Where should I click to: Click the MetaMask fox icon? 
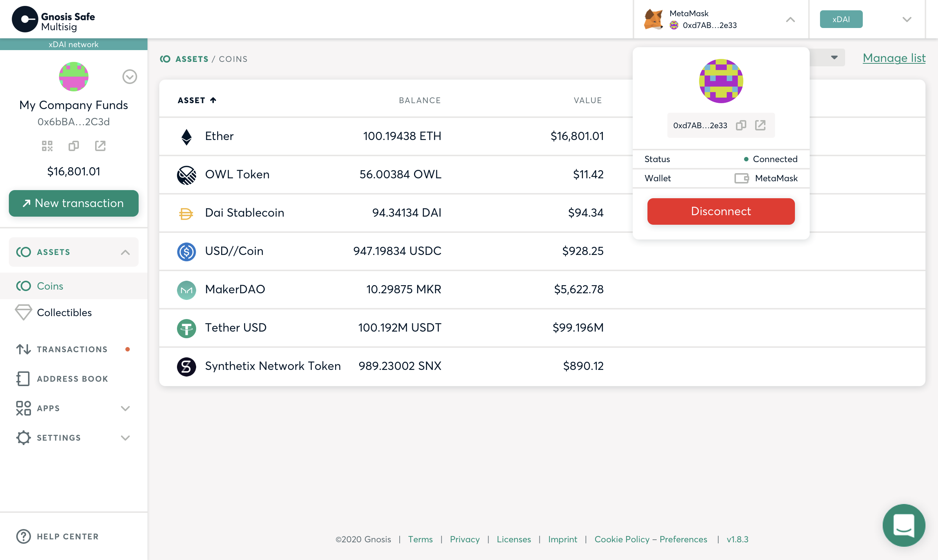click(653, 19)
